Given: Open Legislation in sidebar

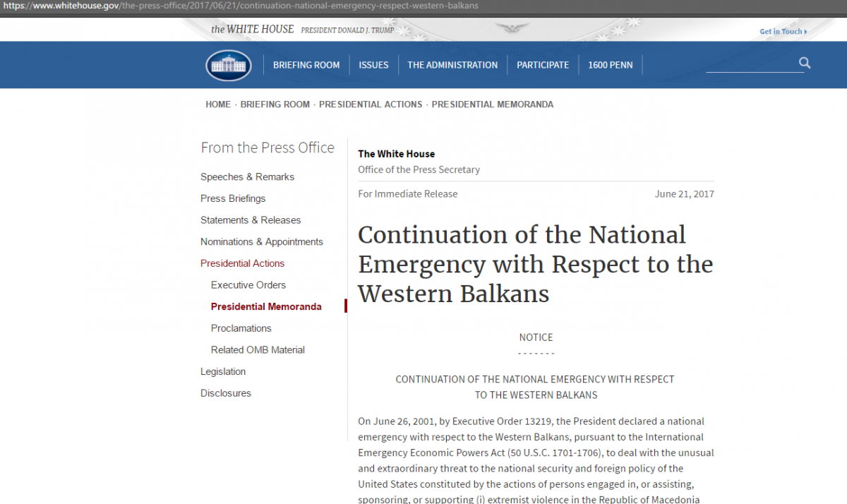Looking at the screenshot, I should coord(223,372).
